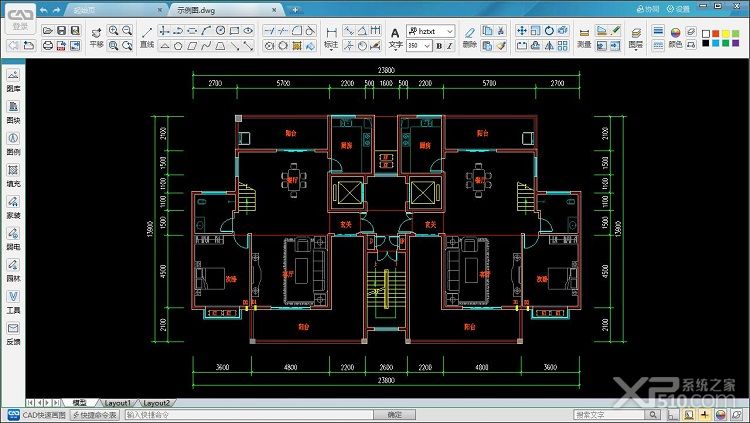The image size is (750, 423).
Task: Open the 图块 blocks sidebar panel
Action: point(13,112)
